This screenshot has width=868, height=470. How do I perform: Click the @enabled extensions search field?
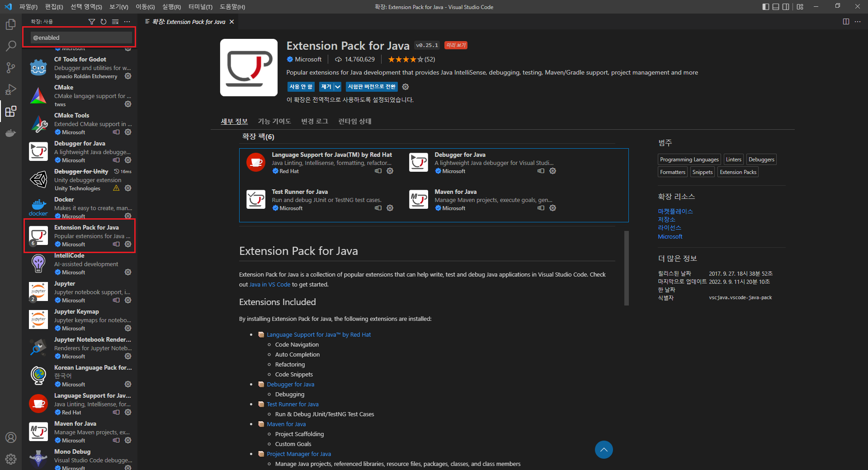pyautogui.click(x=81, y=38)
